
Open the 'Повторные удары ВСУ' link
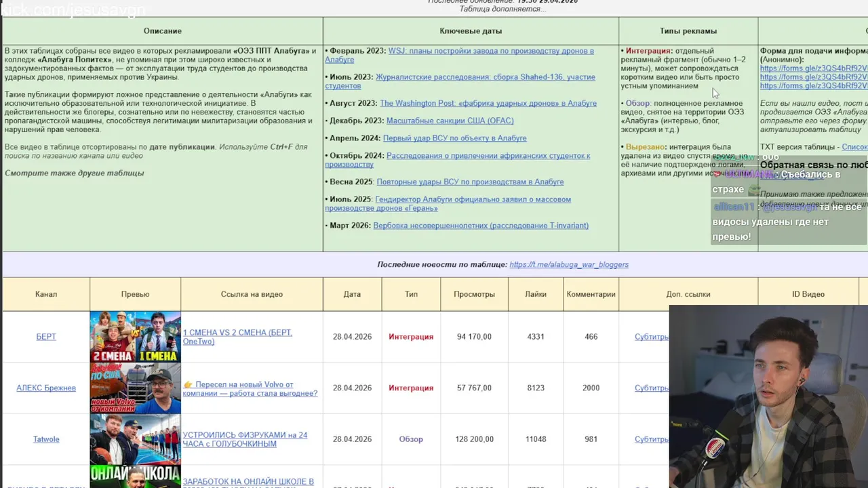tap(470, 182)
